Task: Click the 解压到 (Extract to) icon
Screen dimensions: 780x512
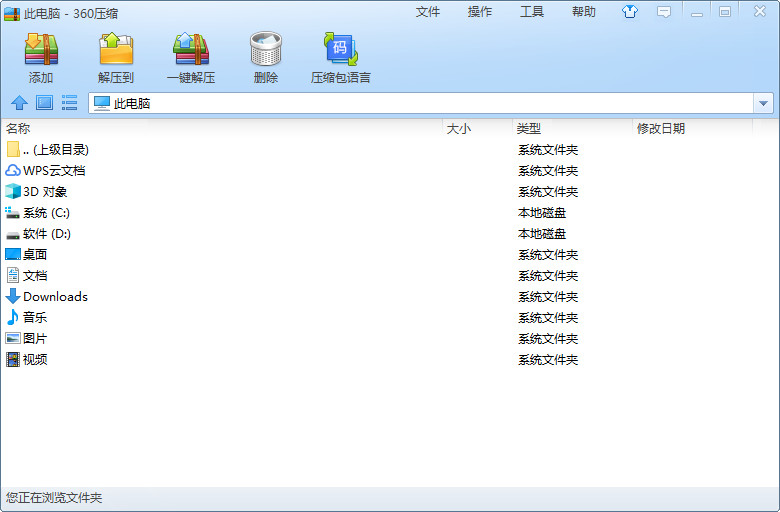Action: (x=116, y=49)
